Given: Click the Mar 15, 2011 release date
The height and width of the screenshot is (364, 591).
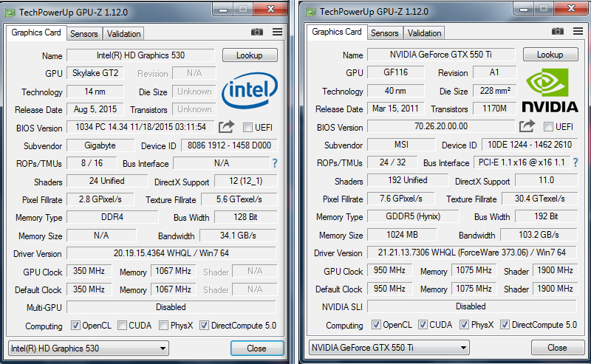Looking at the screenshot, I should tap(396, 109).
